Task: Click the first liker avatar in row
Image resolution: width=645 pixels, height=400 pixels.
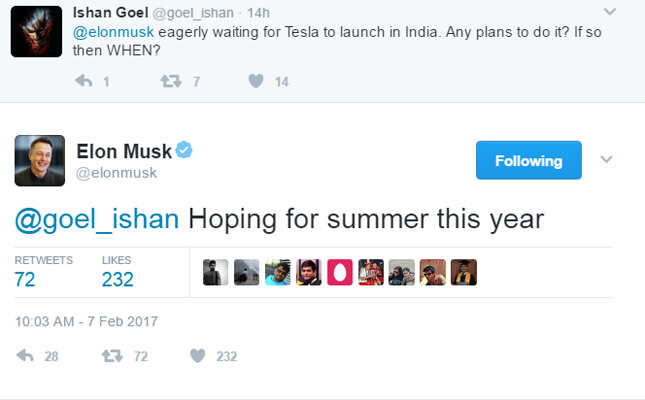Action: 215,272
